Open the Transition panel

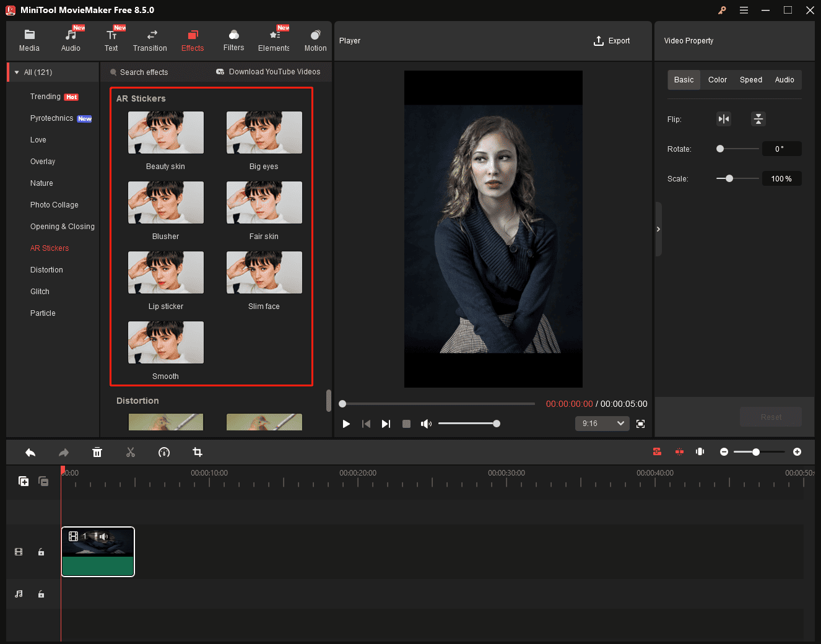[150, 39]
